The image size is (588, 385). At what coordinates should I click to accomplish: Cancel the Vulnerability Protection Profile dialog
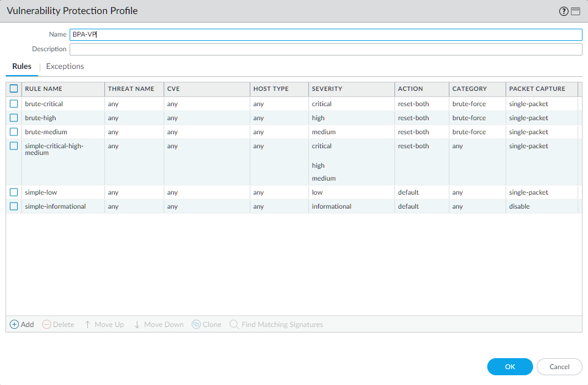(559, 367)
